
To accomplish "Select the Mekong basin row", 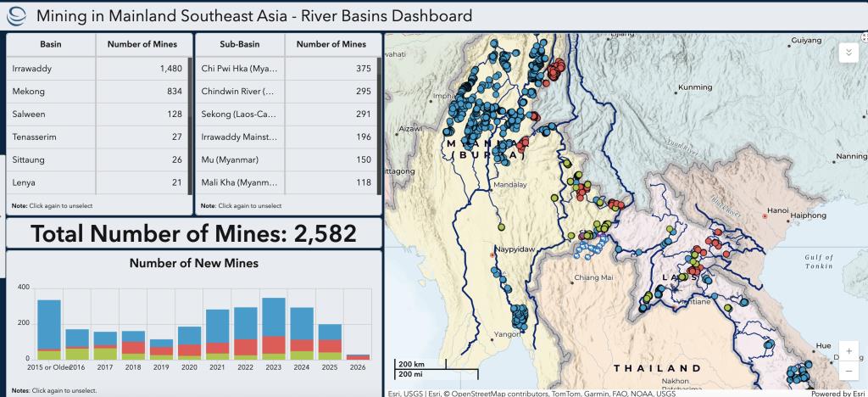I will pyautogui.click(x=97, y=92).
